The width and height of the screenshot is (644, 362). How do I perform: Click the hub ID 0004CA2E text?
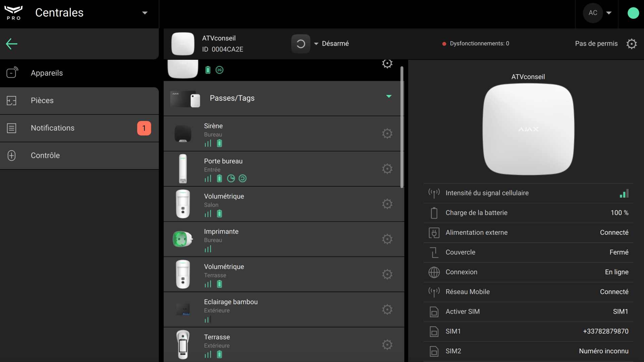coord(223,49)
